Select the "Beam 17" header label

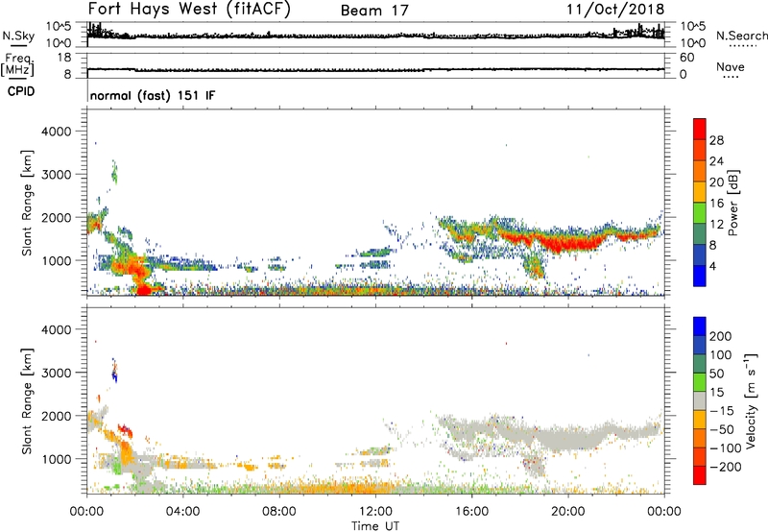pyautogui.click(x=374, y=11)
